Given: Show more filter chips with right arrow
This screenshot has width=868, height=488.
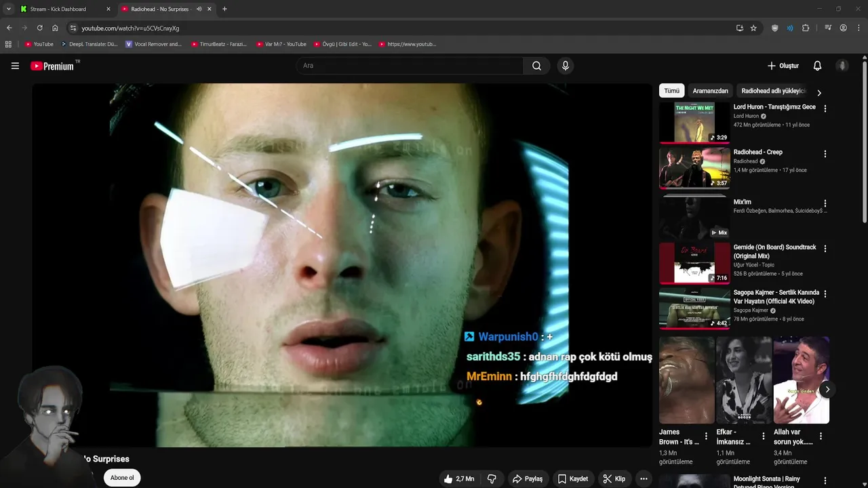Looking at the screenshot, I should click(x=818, y=93).
